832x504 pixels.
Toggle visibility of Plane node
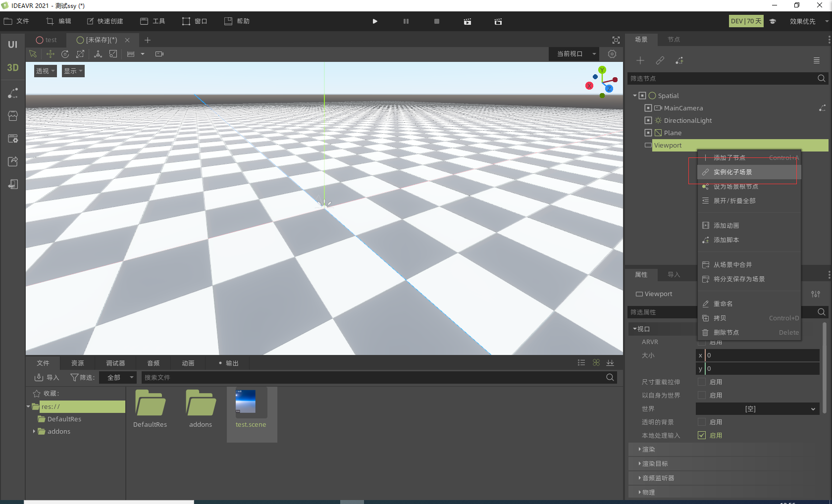point(648,133)
